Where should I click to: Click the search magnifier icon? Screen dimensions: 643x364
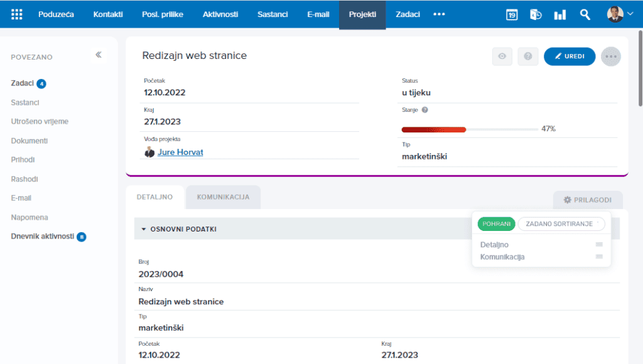(585, 15)
